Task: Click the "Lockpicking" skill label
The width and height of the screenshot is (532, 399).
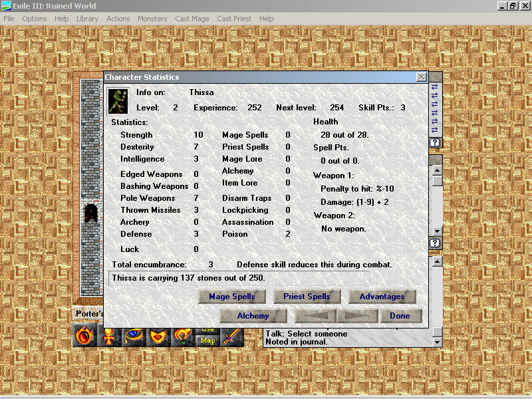Action: coord(245,210)
